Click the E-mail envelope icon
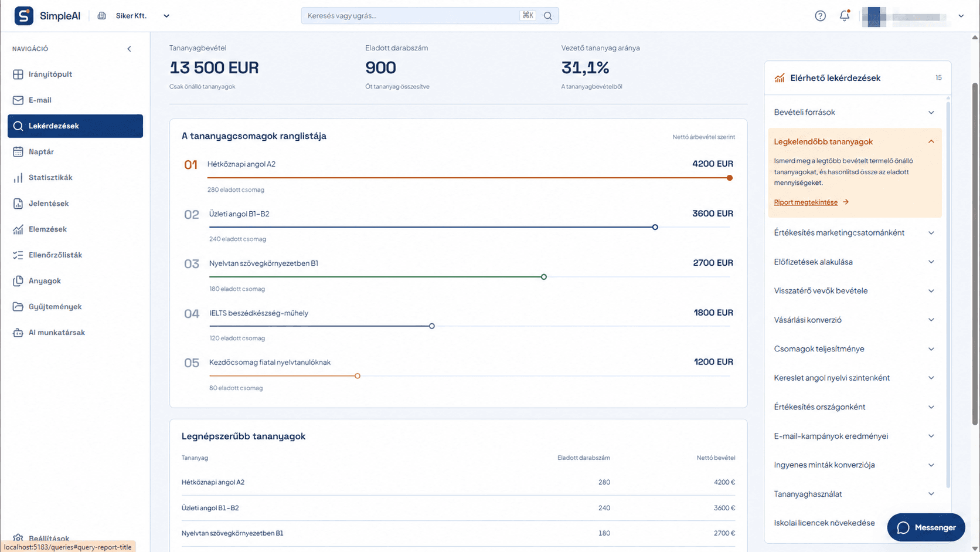 [18, 100]
